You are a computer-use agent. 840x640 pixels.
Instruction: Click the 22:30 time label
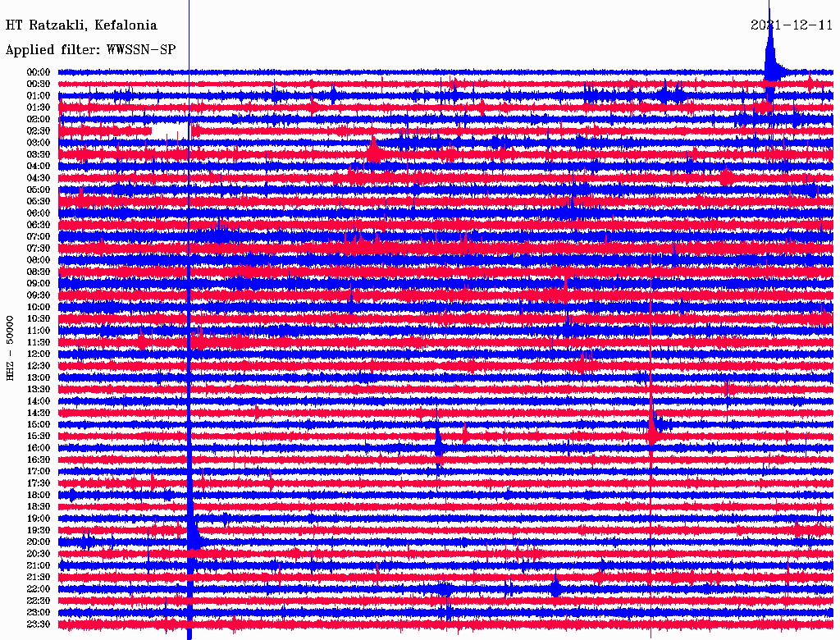click(39, 601)
